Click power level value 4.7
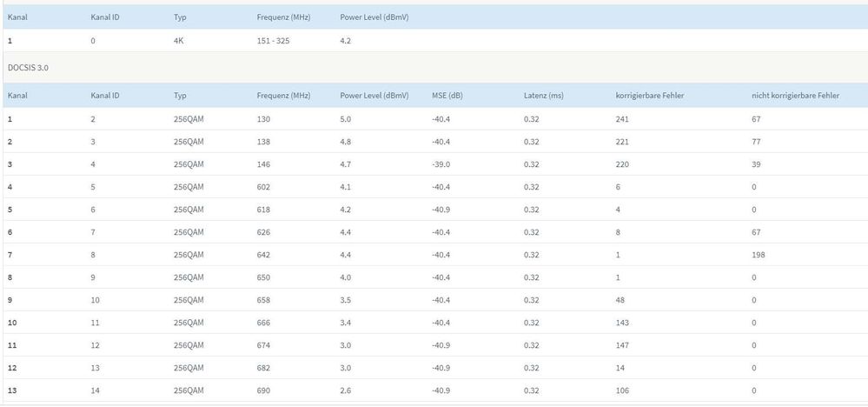The width and height of the screenshot is (868, 407). coord(346,164)
